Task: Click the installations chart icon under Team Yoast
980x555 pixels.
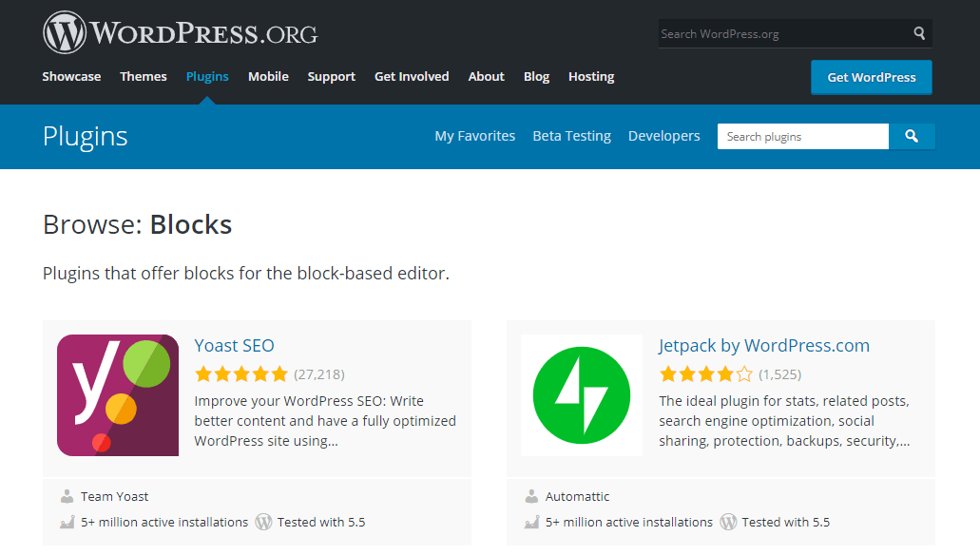Action: [x=67, y=522]
